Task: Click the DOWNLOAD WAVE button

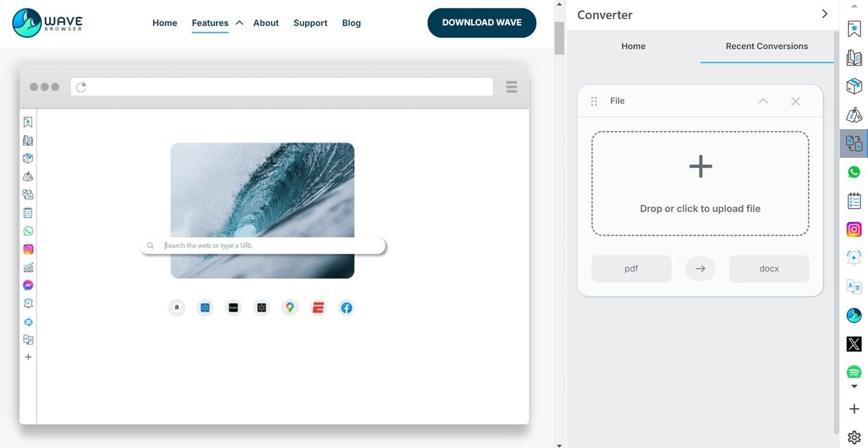Action: (482, 23)
